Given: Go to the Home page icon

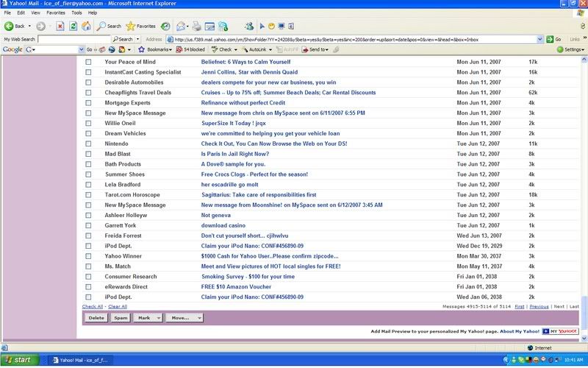Looking at the screenshot, I should click(x=86, y=26).
